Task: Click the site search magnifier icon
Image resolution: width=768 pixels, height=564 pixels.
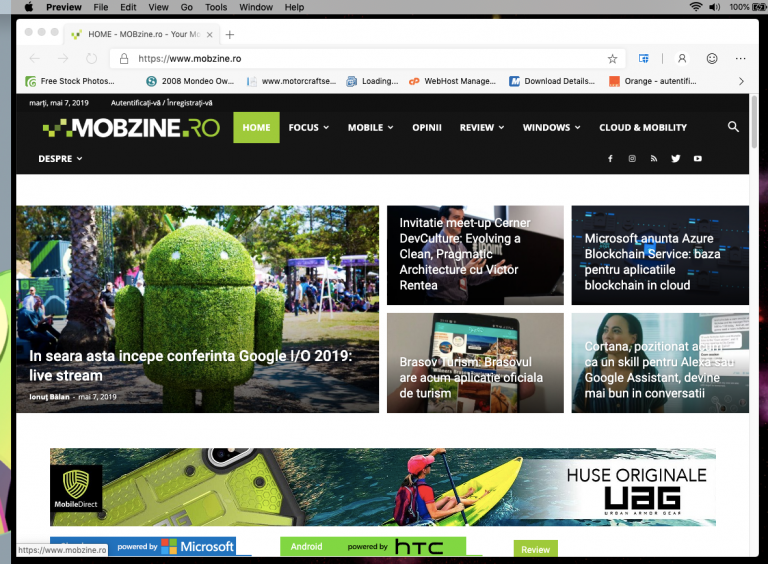Action: coord(733,127)
